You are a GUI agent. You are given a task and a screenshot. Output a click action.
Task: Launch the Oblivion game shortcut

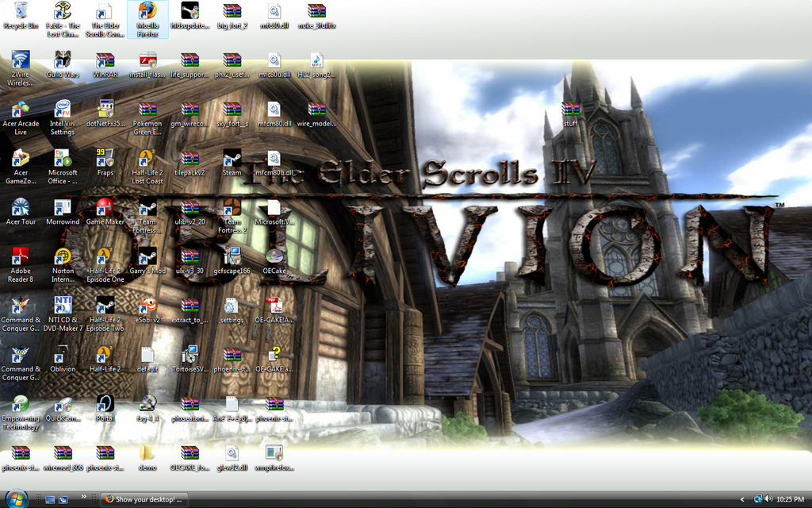[63, 360]
